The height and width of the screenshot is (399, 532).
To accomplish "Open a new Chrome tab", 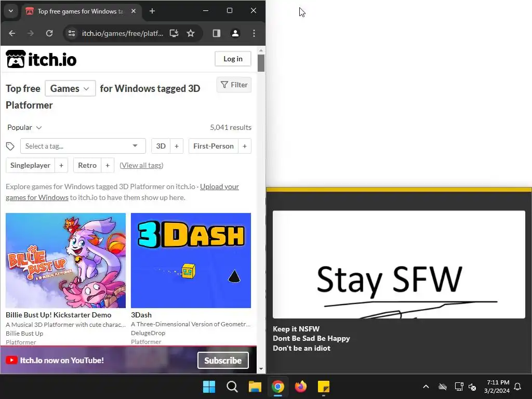I will 152,11.
